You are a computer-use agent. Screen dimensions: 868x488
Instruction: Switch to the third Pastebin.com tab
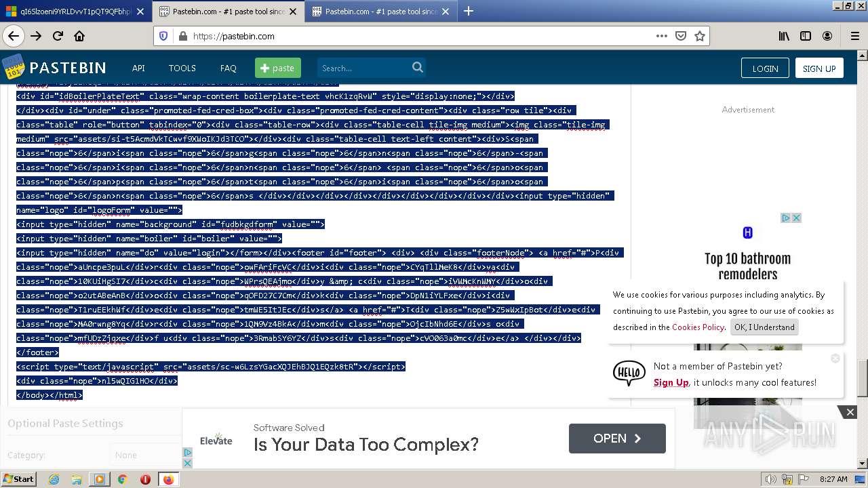tap(380, 12)
